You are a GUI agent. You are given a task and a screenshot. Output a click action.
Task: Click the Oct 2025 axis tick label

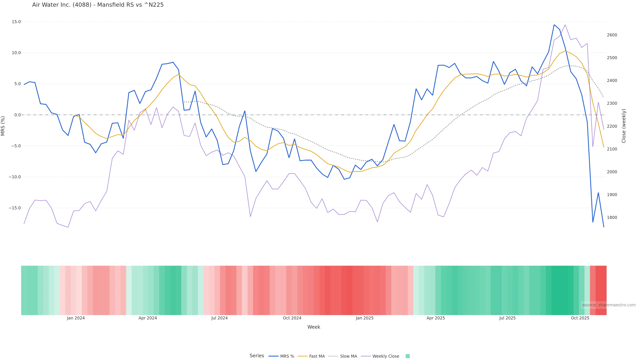pos(580,318)
